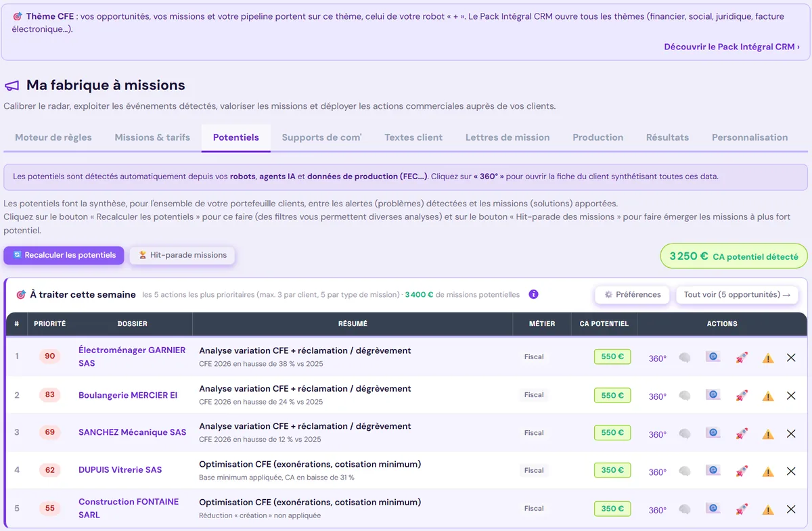Open the SANCHEZ Mécanique SAS dossier link
This screenshot has height=531, width=812.
133,432
